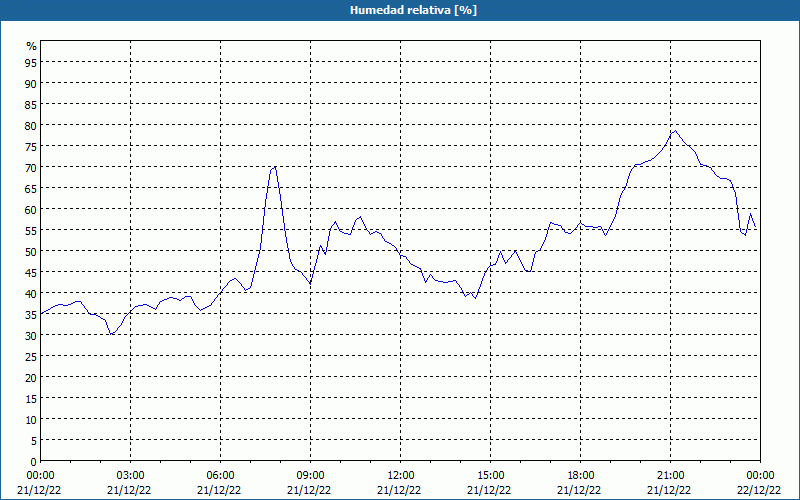The image size is (800, 500).
Task: Choose the 45 y-axis value
Action: click(x=31, y=272)
